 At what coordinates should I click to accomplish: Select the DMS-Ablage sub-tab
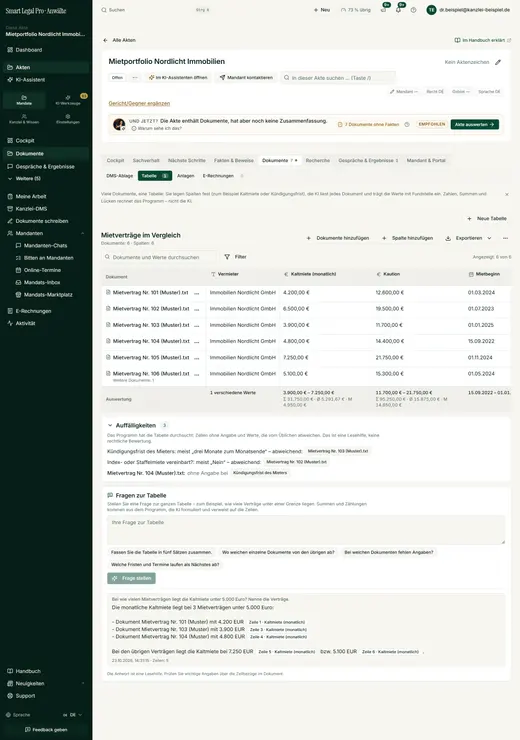(x=119, y=176)
